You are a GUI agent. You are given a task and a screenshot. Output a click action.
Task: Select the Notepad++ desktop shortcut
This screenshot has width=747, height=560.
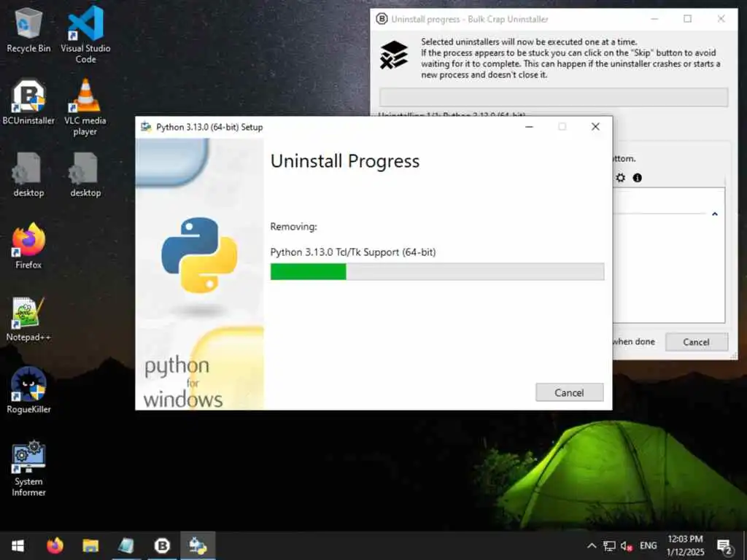coord(28,319)
